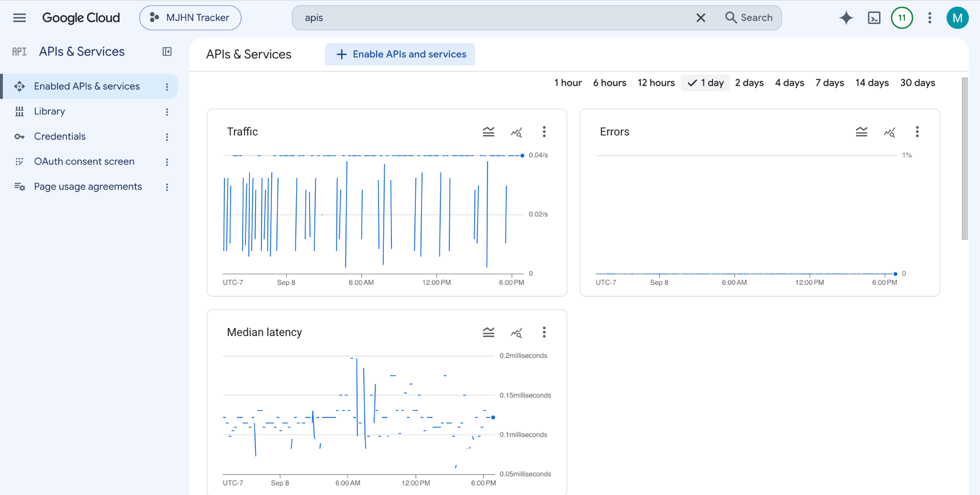The image size is (980, 495).
Task: Select the 2 days time range
Action: pos(749,83)
